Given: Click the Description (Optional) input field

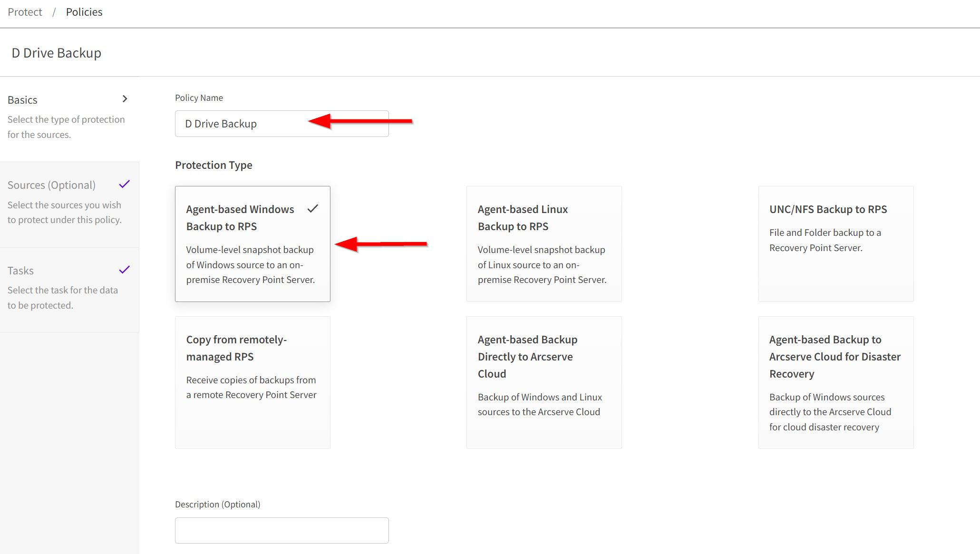Looking at the screenshot, I should pos(281,530).
